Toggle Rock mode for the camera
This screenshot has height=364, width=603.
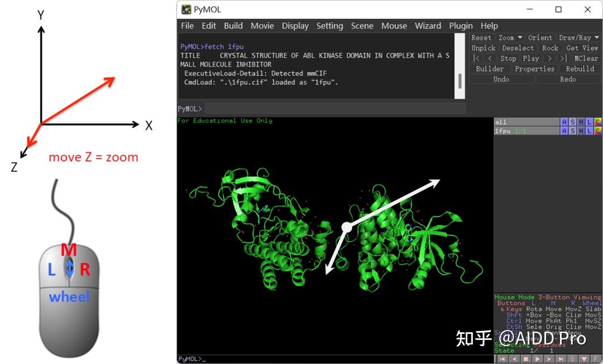(x=550, y=48)
